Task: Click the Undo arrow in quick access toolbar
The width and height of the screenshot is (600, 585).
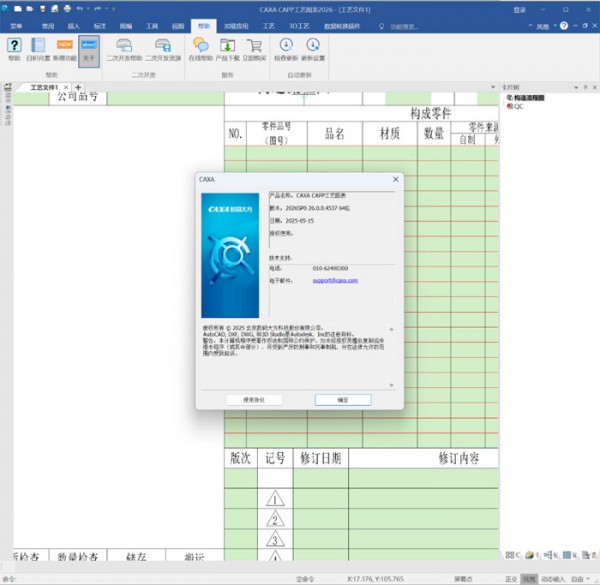Action: click(80, 8)
